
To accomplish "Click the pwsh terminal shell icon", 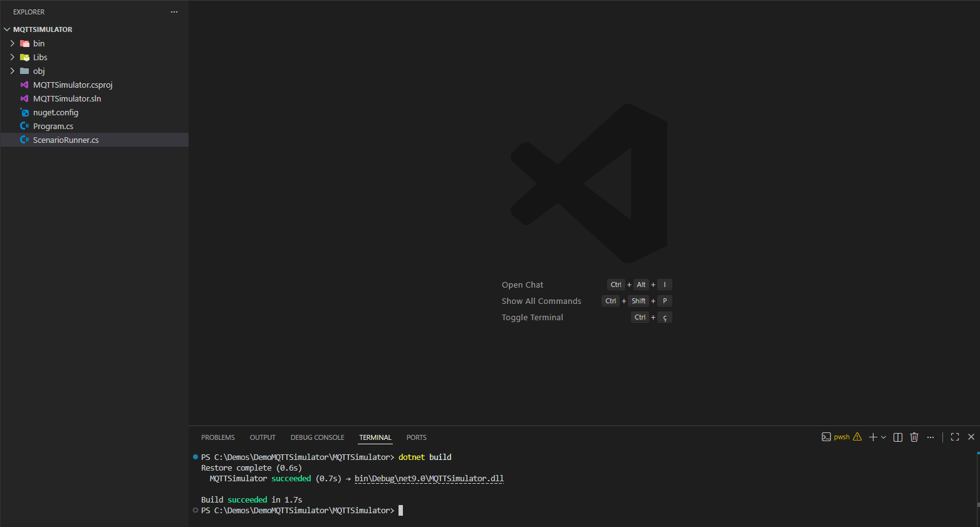I will (x=826, y=437).
